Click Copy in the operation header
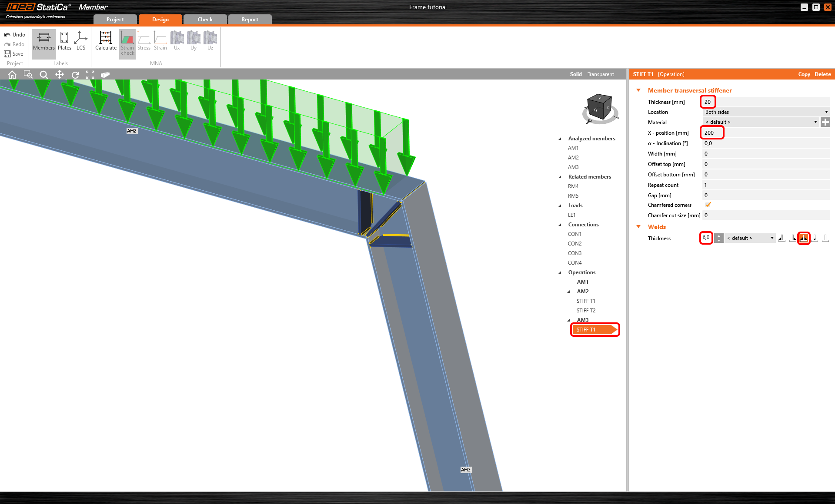 [804, 74]
